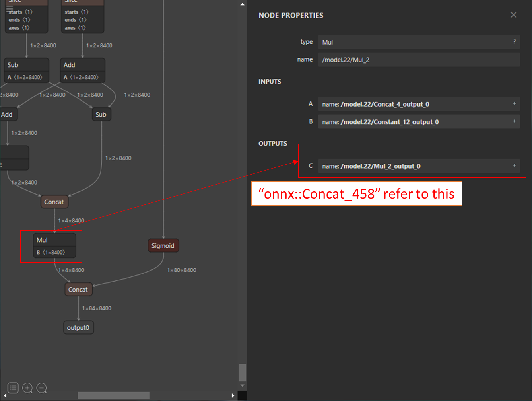Select the Mul node in the graph

pyautogui.click(x=54, y=246)
